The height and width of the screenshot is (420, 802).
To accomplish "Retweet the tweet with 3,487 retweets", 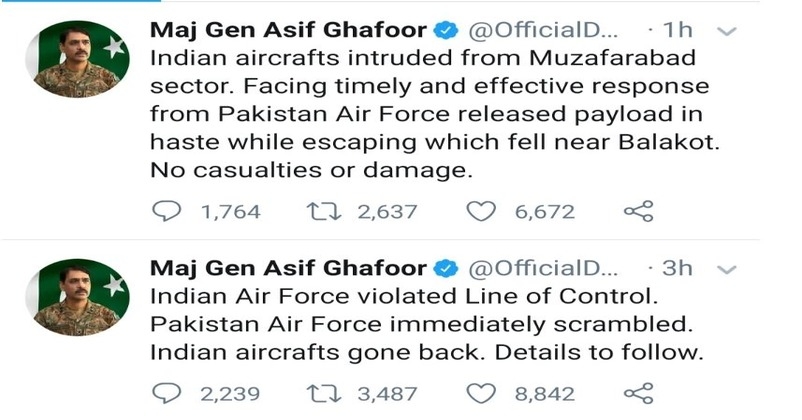I will pos(323,393).
